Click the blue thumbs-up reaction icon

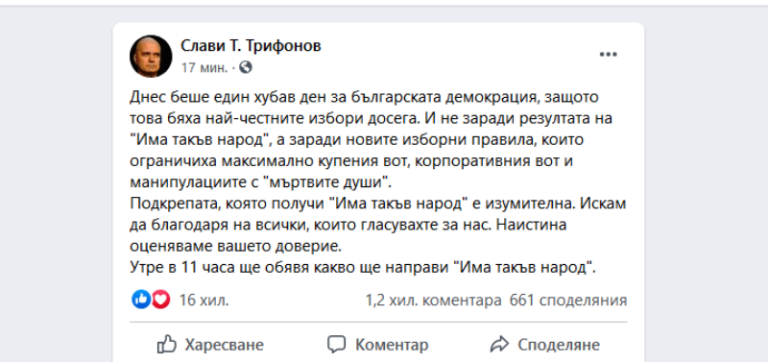point(141,299)
